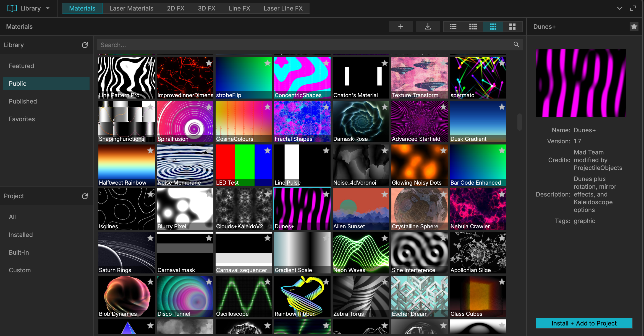Click the Dunes+ large preview image
The image size is (644, 336).
coord(581,83)
